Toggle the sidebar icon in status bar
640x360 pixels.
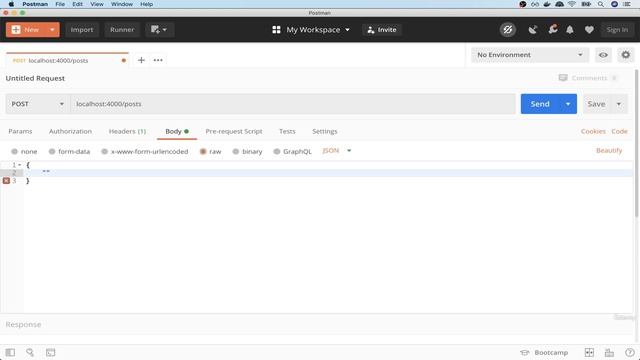10,353
